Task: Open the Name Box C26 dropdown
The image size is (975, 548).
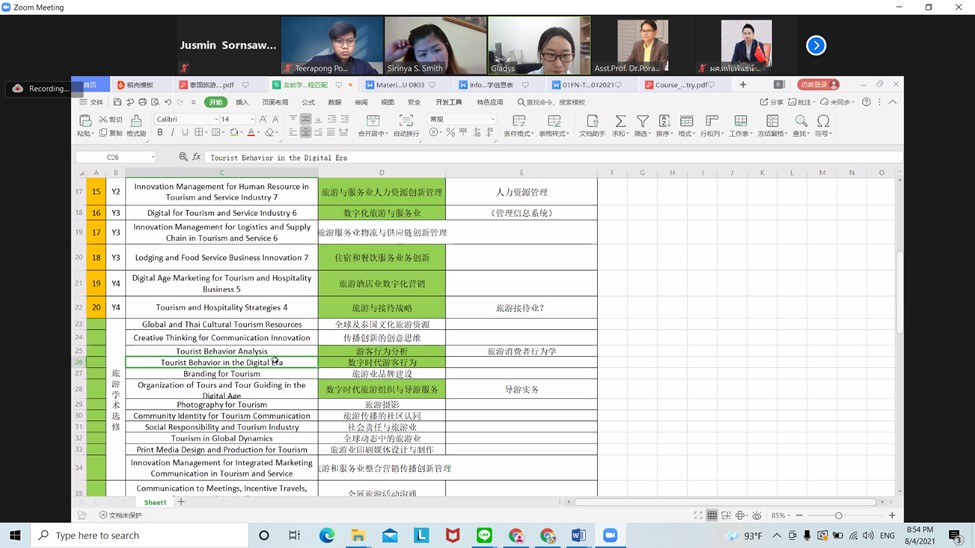Action: [x=152, y=157]
